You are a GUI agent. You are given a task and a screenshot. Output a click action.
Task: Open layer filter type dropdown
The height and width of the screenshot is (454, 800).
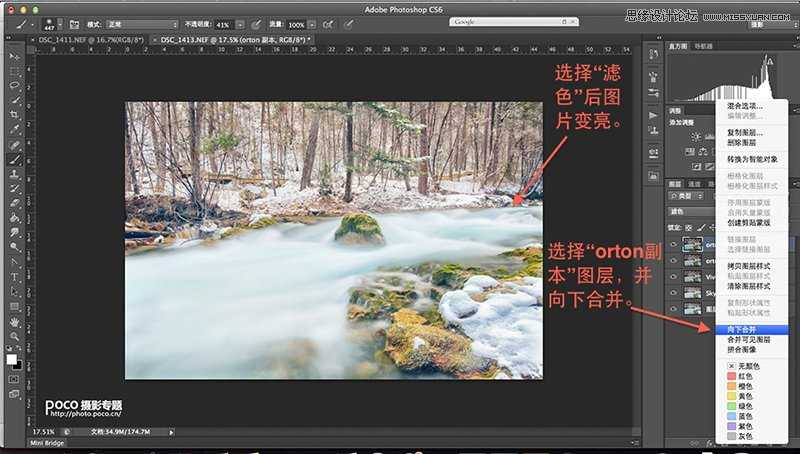687,196
